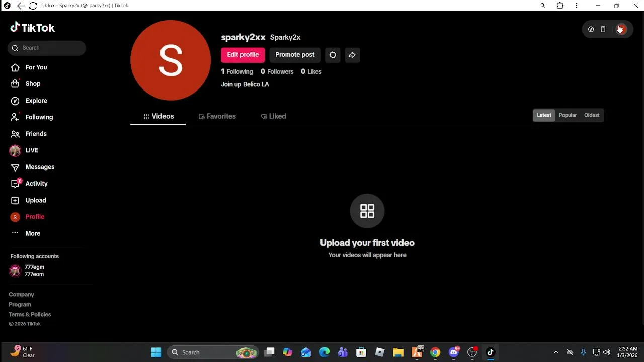Click the Join up Belico LA bio
This screenshot has height=362, width=644.
pyautogui.click(x=245, y=84)
